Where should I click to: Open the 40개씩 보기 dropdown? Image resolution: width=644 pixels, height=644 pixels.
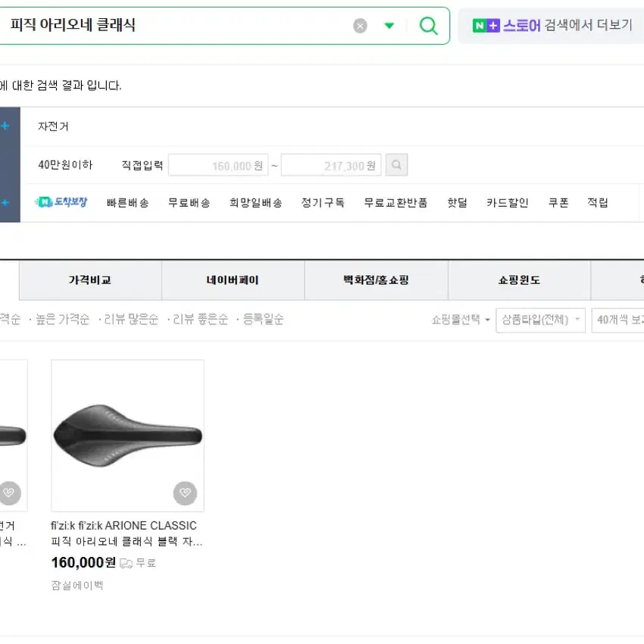pyautogui.click(x=617, y=320)
